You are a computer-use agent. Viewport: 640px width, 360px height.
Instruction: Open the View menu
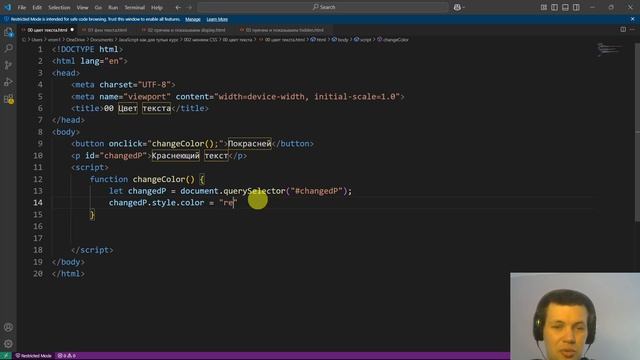click(82, 7)
